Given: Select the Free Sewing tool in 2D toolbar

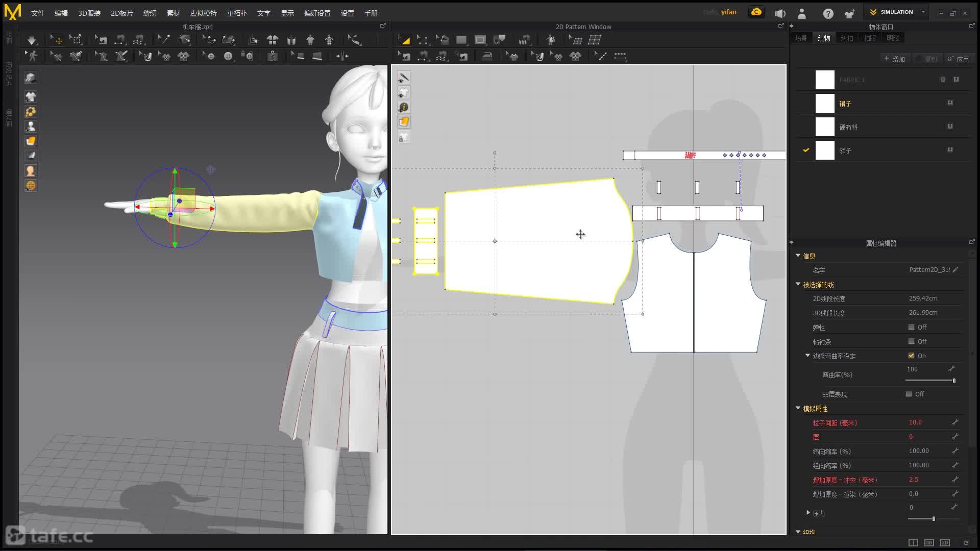Looking at the screenshot, I should click(442, 56).
